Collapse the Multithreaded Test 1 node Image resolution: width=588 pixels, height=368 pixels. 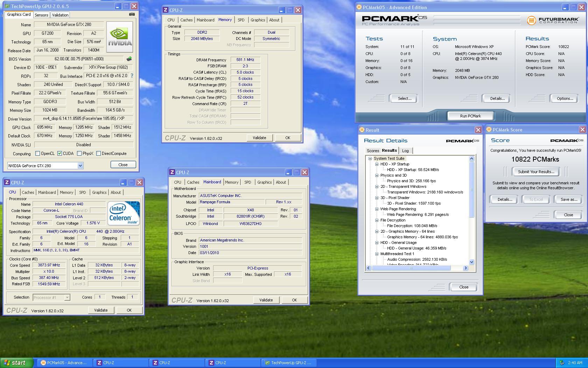[x=377, y=254]
